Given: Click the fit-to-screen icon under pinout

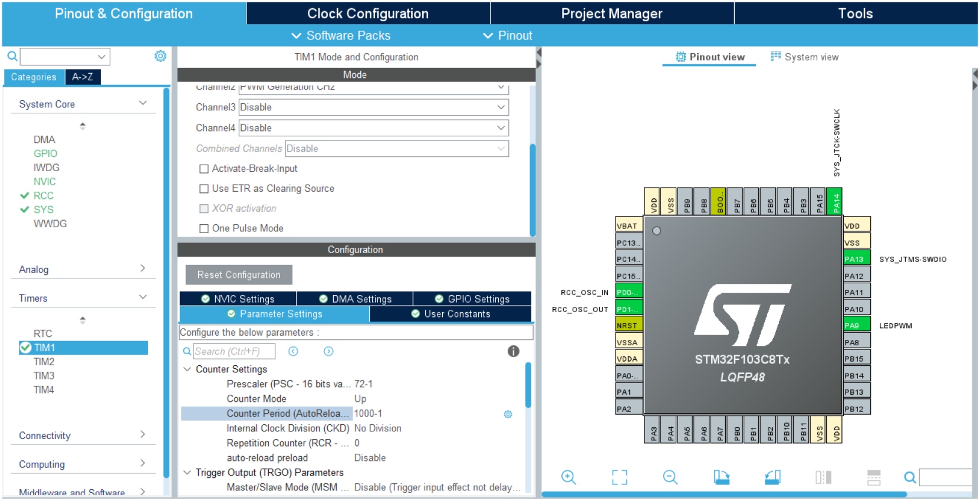Looking at the screenshot, I should point(620,477).
